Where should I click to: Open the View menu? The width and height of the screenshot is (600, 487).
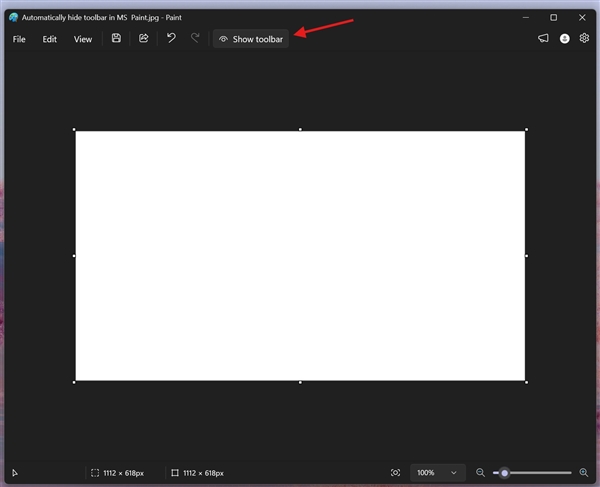click(83, 39)
